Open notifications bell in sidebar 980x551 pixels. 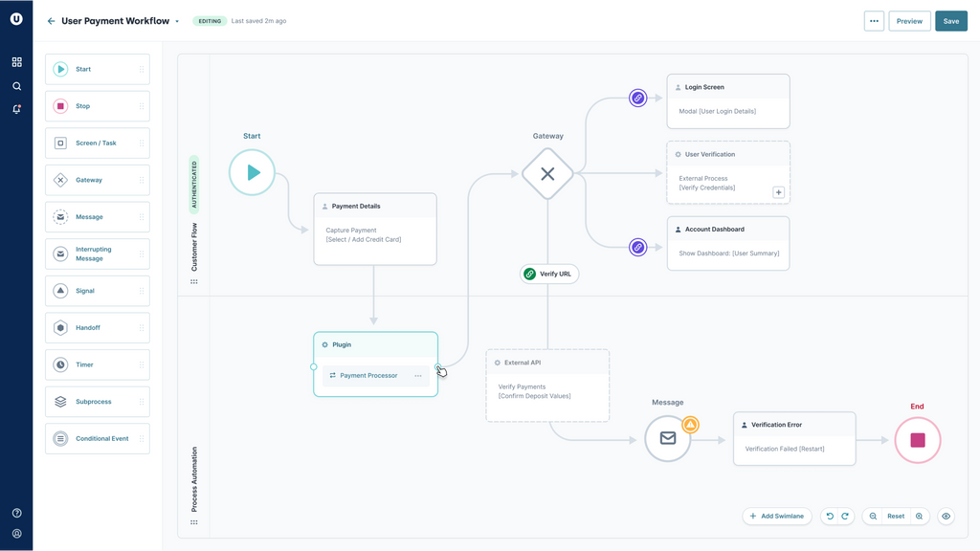16,110
